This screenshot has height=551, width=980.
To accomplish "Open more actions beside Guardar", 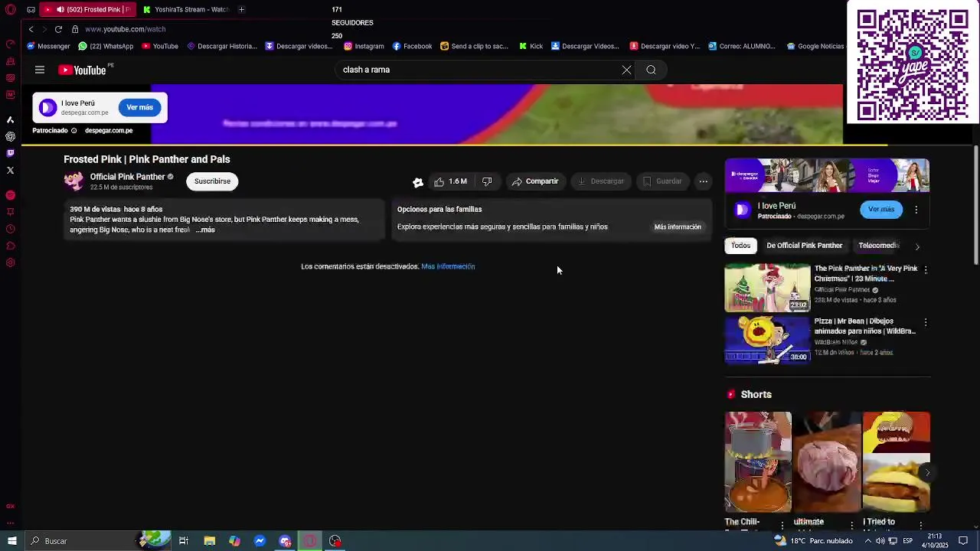I will 703,181.
